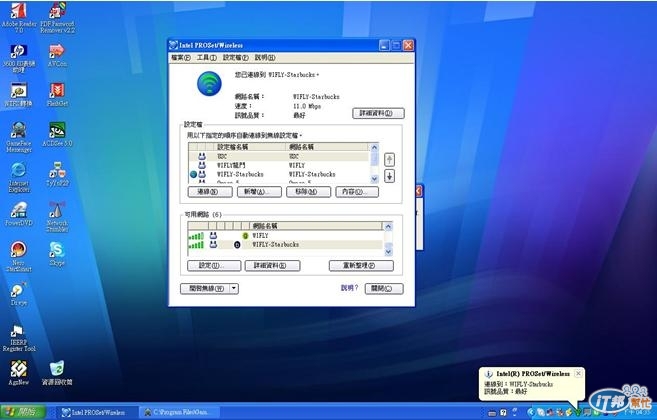Viewport: 657px width, 420px height.
Task: Click the 連線(N) connect button
Action: tap(210, 192)
